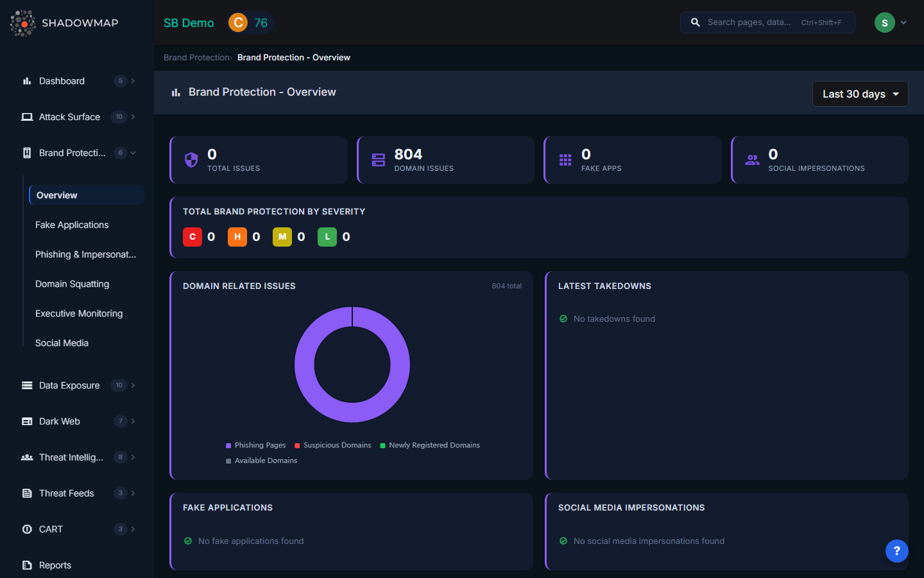924x578 pixels.
Task: Click the CART info icon in sidebar
Action: tap(26, 529)
